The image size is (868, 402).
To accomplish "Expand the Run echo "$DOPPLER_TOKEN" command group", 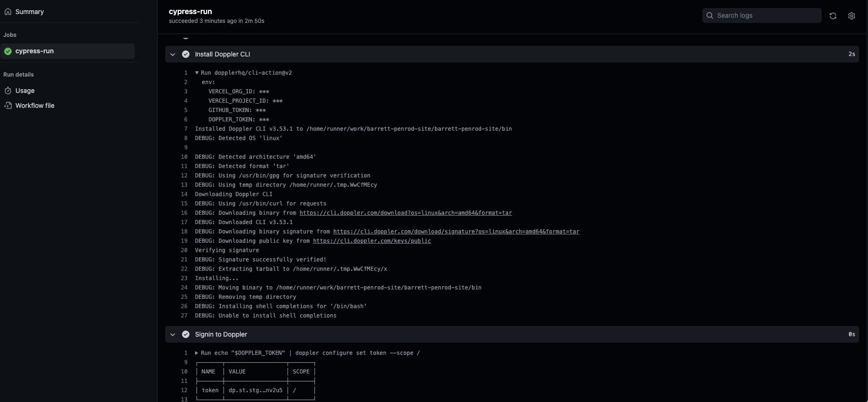I will (x=197, y=353).
